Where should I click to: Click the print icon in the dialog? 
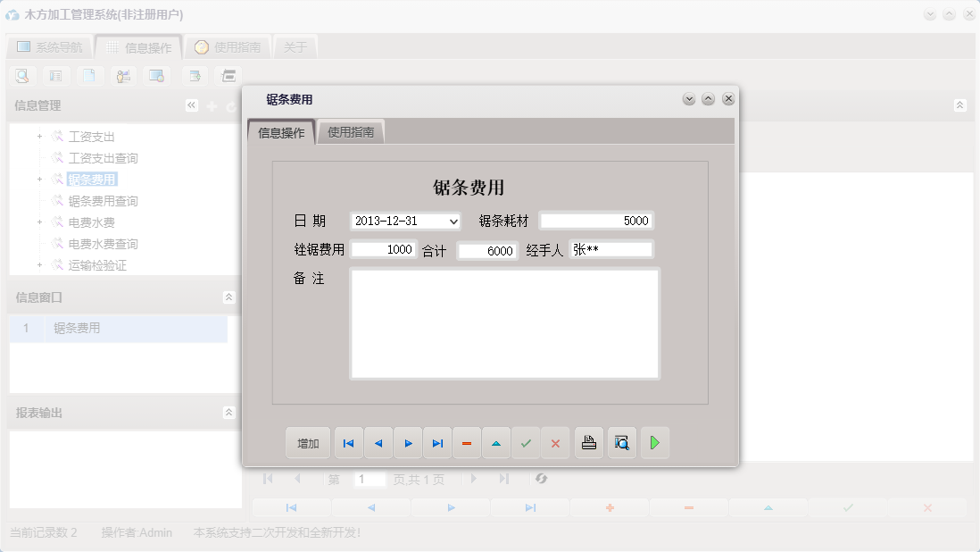(x=588, y=442)
